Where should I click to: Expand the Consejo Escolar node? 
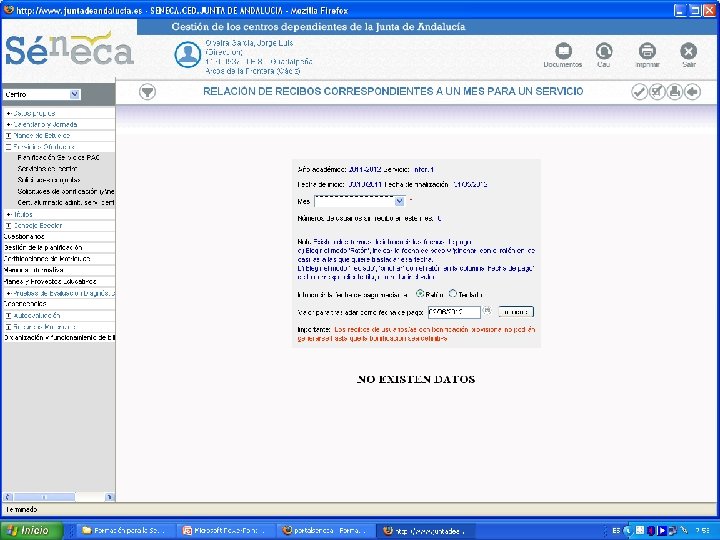tap(9, 225)
